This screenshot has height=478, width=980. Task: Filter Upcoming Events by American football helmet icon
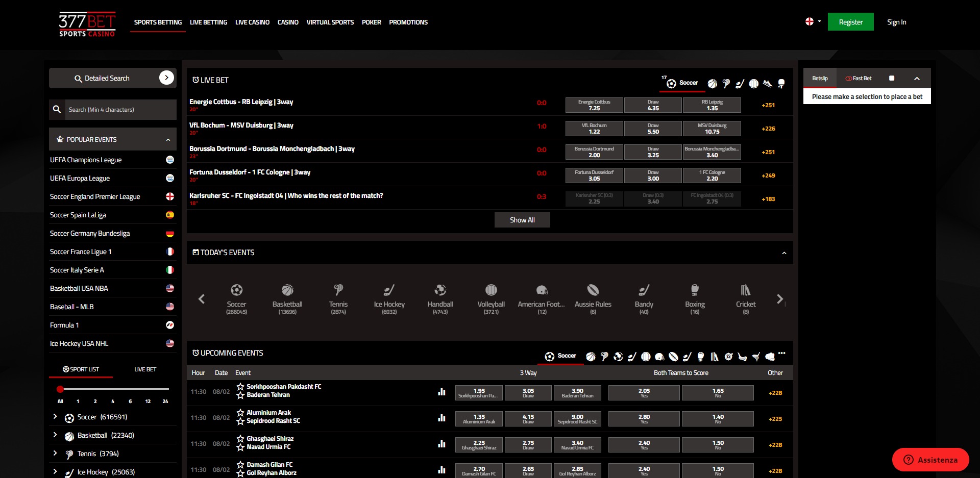point(659,357)
